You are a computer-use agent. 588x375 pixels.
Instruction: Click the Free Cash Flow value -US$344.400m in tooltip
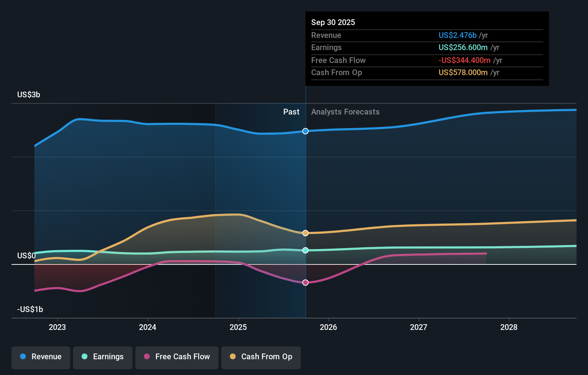click(465, 60)
